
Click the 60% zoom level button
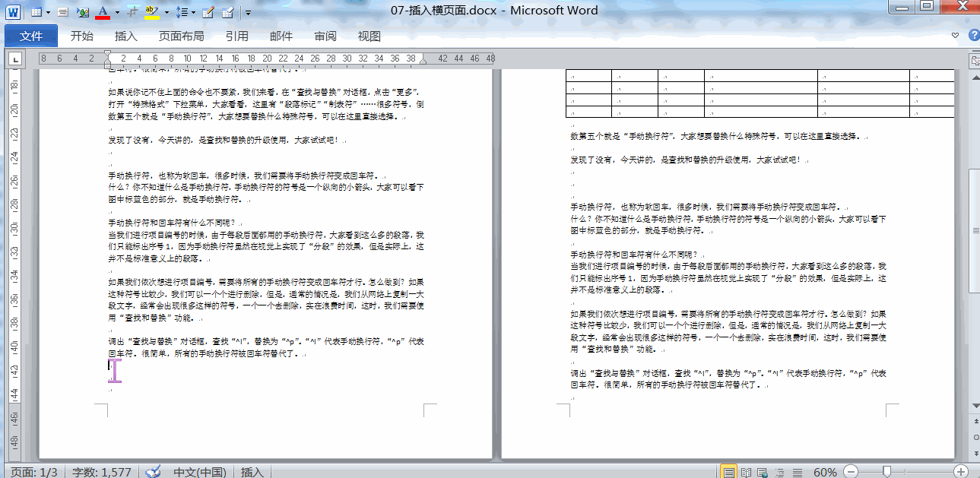[825, 472]
